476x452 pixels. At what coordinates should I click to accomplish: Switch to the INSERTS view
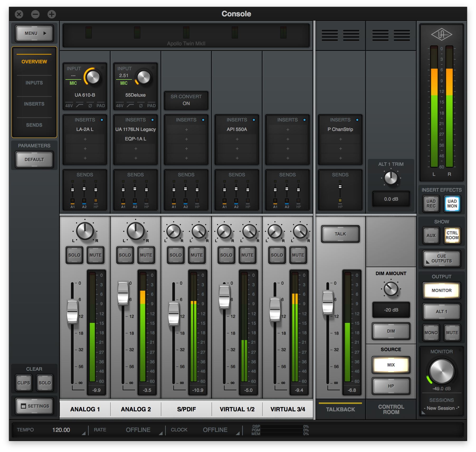pos(34,104)
